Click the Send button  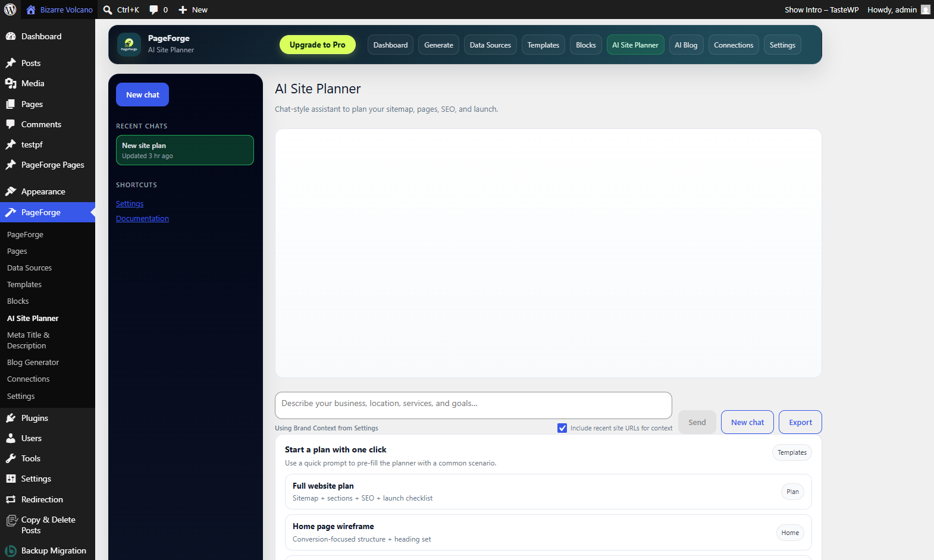pyautogui.click(x=697, y=422)
